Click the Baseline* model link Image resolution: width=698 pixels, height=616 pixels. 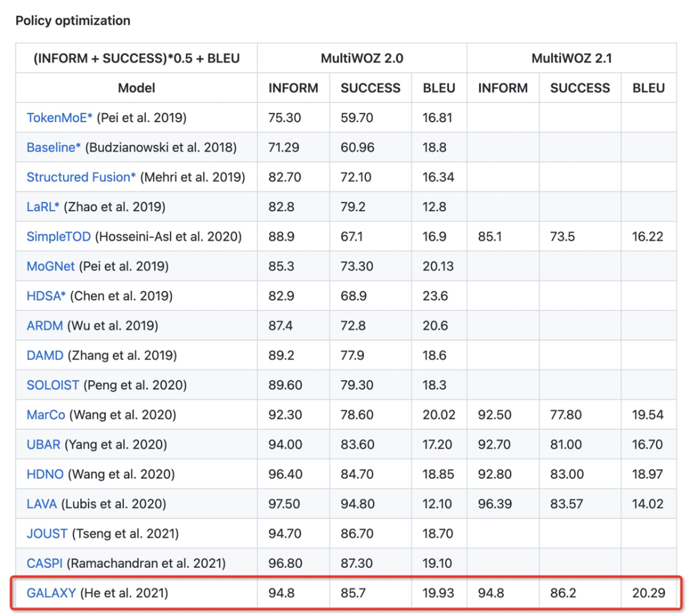coord(54,147)
